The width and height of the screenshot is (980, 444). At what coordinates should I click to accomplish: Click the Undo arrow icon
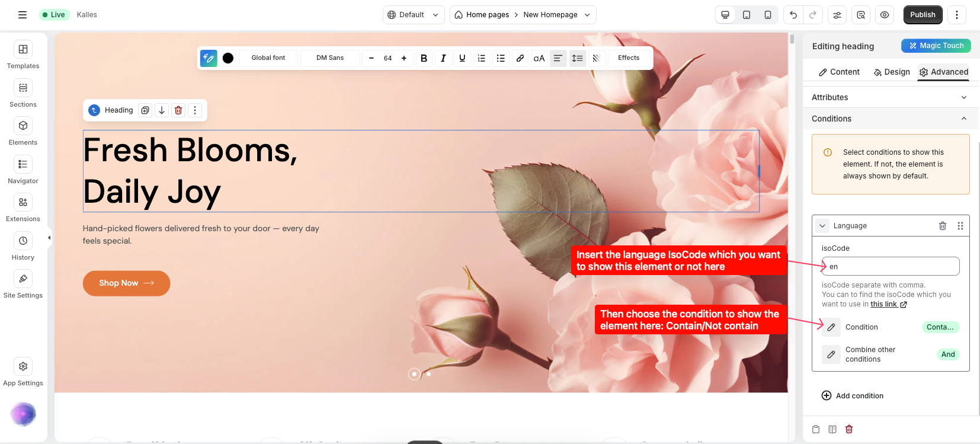tap(793, 15)
